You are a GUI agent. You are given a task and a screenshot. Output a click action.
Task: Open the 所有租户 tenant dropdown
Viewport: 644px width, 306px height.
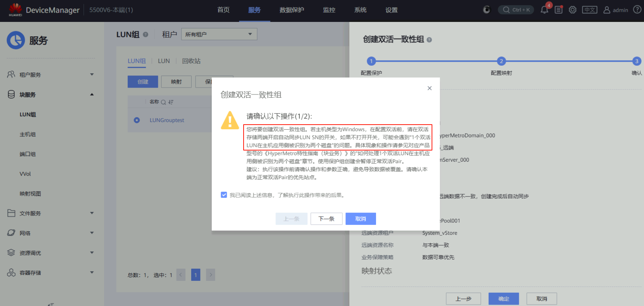[219, 34]
